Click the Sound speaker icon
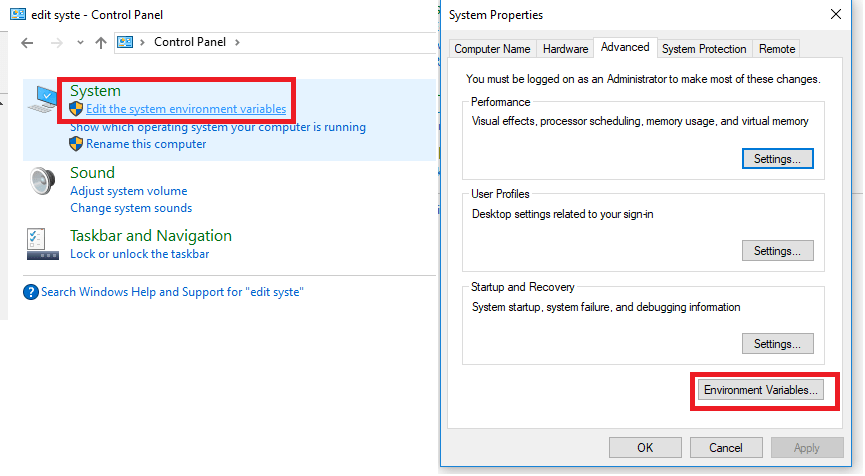This screenshot has width=865, height=476. [x=42, y=181]
